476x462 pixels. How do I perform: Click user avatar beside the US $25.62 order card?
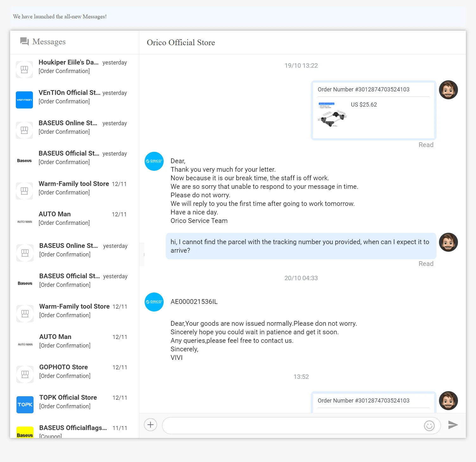click(448, 90)
